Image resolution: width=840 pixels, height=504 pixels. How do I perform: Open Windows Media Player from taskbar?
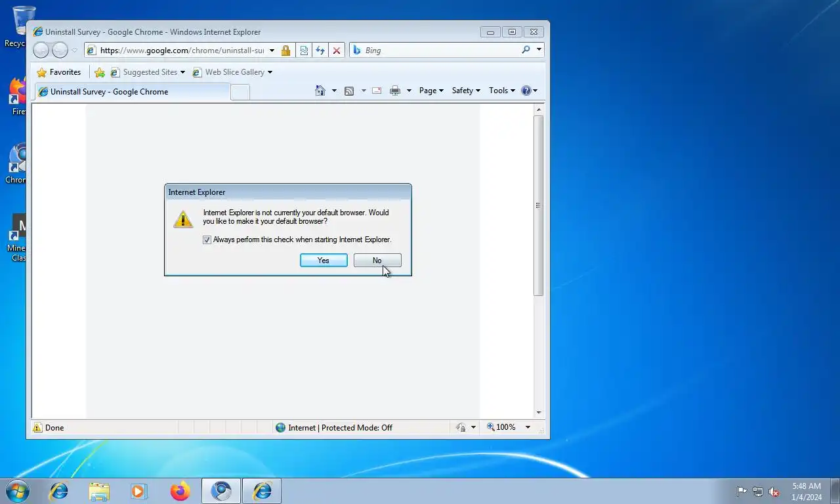139,491
